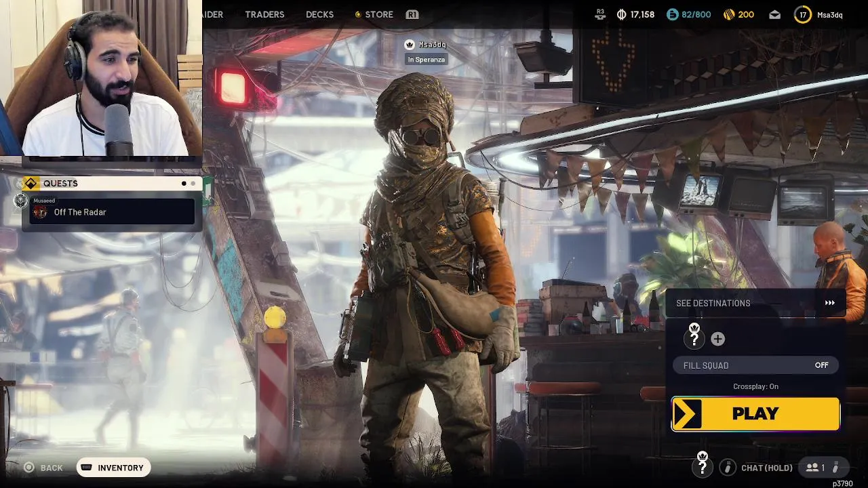Click the crown icon above the character
Image resolution: width=868 pixels, height=488 pixels.
(410, 45)
